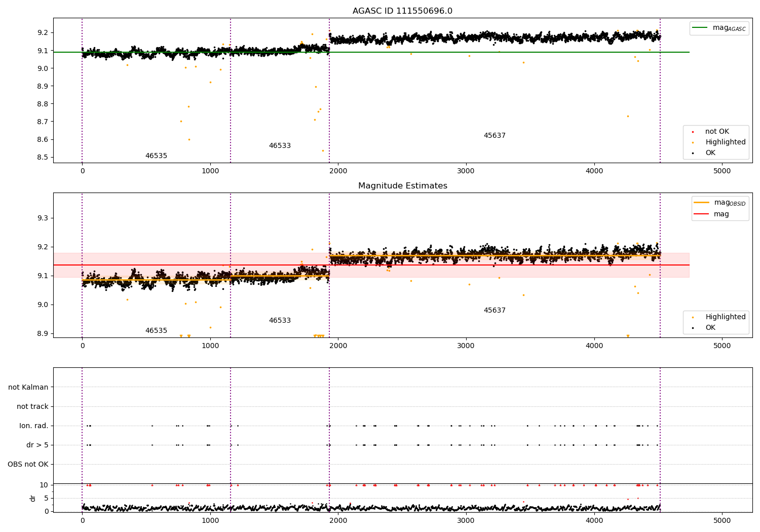Click the orange mag OBSID legend line
This screenshot has width=760, height=532.
click(x=702, y=203)
